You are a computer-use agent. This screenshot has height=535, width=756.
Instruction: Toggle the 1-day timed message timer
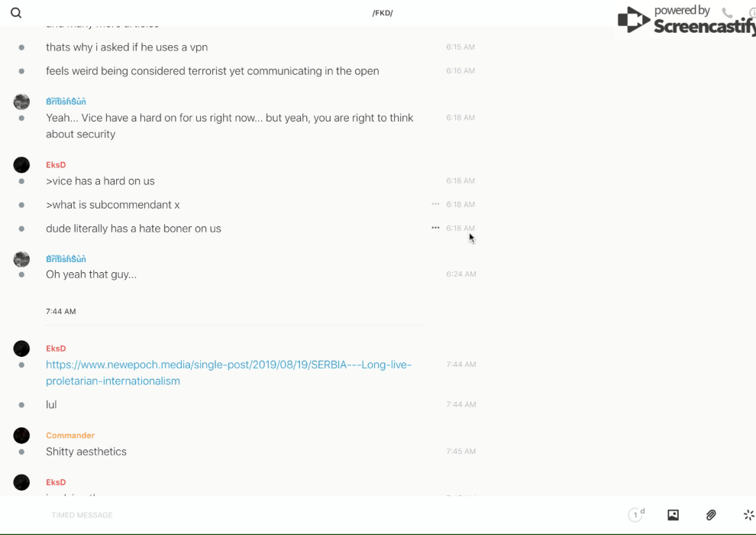tap(636, 515)
